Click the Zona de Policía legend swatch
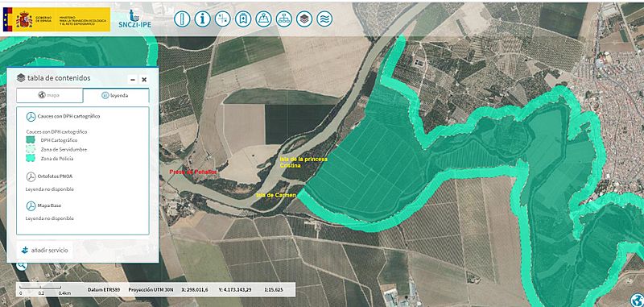Image resolution: width=644 pixels, height=307 pixels. [x=31, y=158]
